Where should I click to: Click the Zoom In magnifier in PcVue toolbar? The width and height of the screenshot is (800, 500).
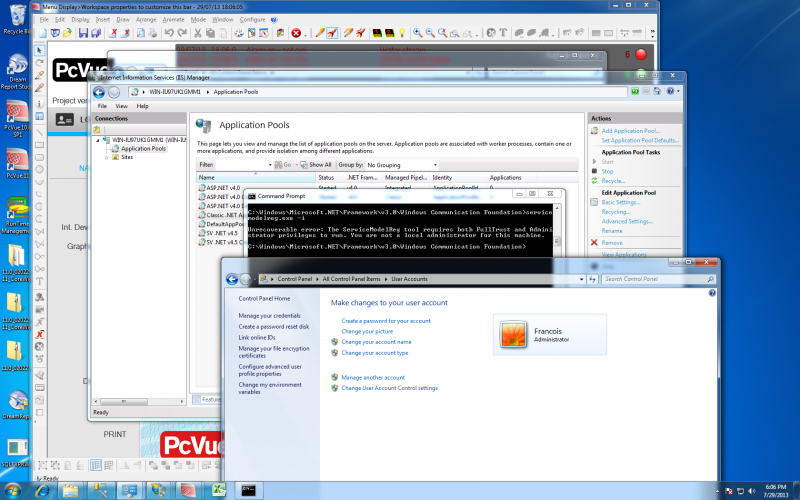[417, 33]
